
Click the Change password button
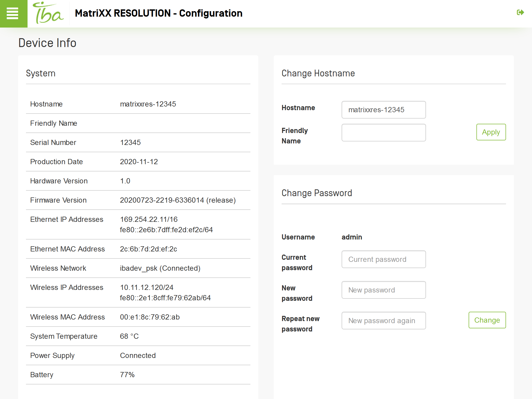click(x=487, y=320)
